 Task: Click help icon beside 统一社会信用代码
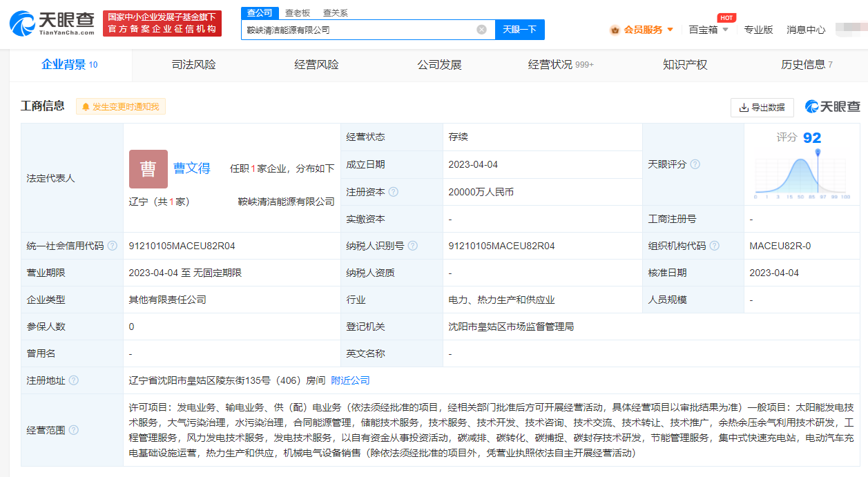tap(113, 246)
